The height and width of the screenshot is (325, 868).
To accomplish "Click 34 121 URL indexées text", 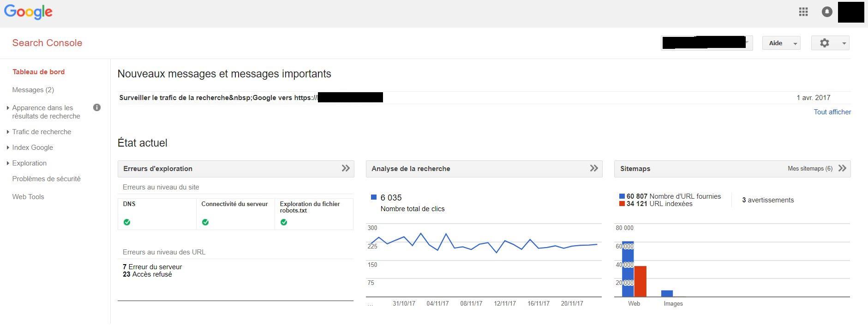I will [659, 204].
